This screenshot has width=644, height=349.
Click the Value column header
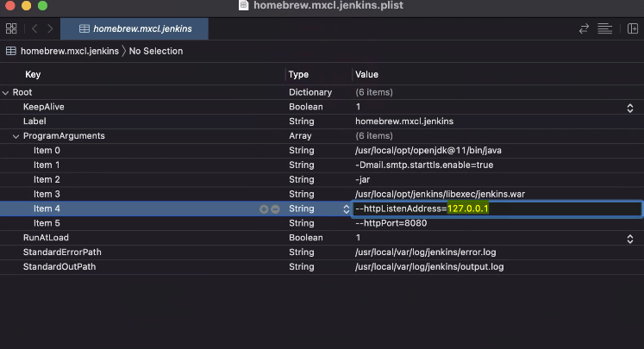[366, 74]
